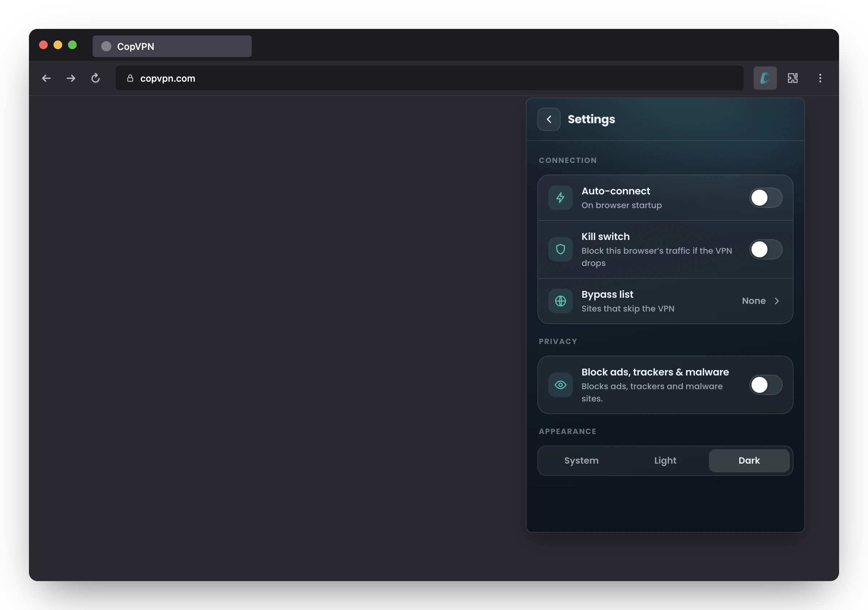The image size is (868, 610).
Task: Click the Kill switch shield icon
Action: (x=560, y=249)
